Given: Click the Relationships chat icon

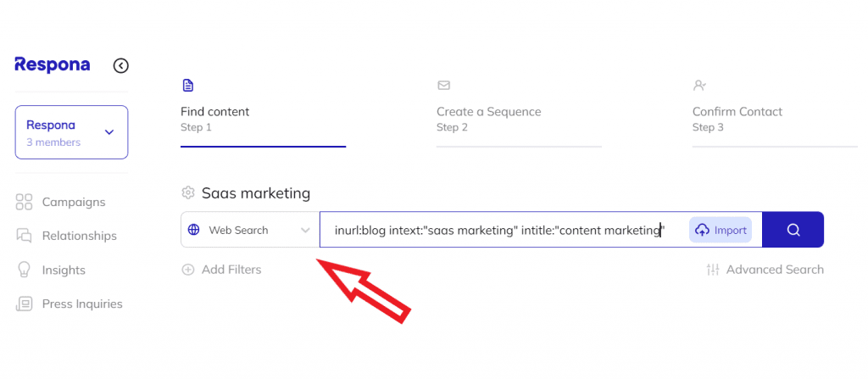Looking at the screenshot, I should (24, 236).
